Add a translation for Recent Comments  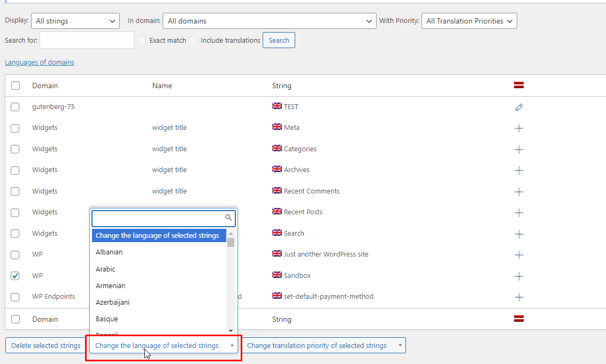coord(518,192)
